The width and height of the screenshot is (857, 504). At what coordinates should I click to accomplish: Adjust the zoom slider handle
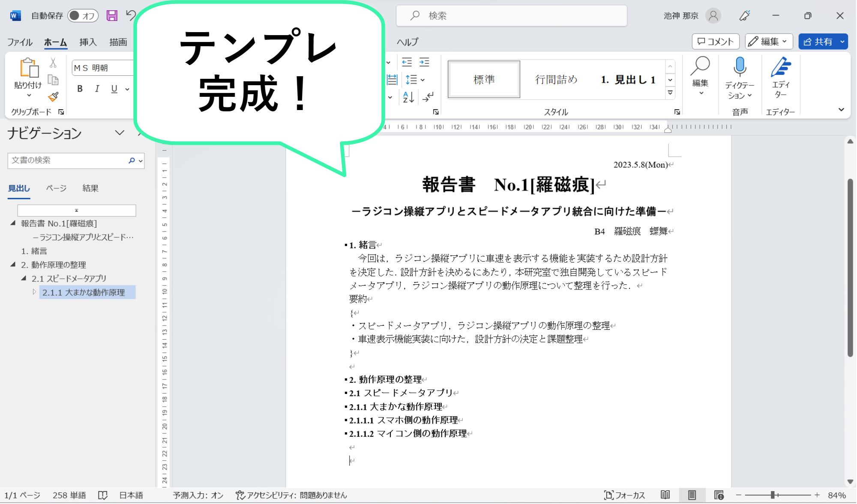[773, 495]
